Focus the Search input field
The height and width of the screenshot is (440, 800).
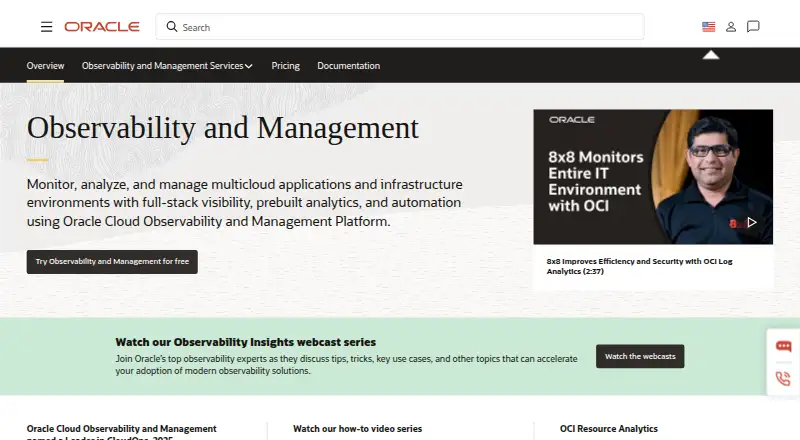[x=400, y=27]
